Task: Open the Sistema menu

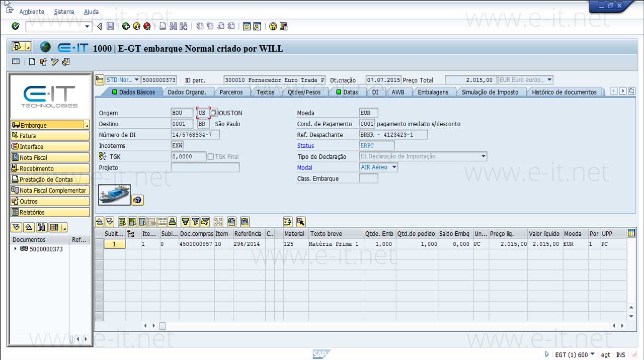Action: (x=64, y=12)
